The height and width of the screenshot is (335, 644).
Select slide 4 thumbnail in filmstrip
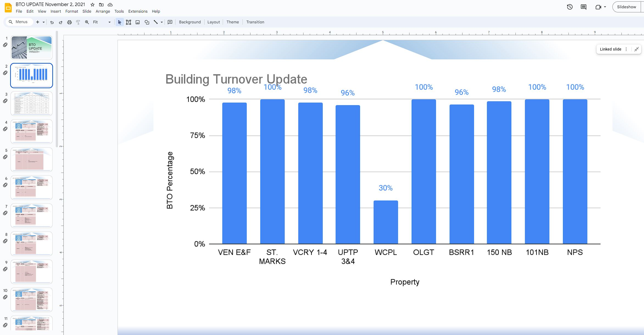[32, 131]
